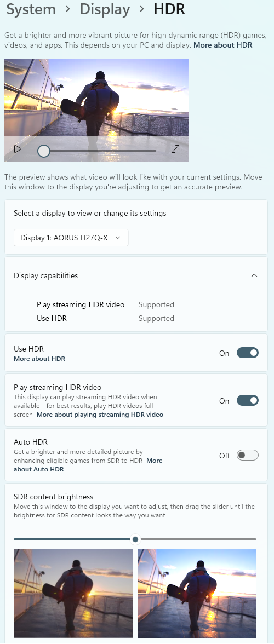Turn off the Use HDR toggle
274x644 pixels.
click(248, 353)
